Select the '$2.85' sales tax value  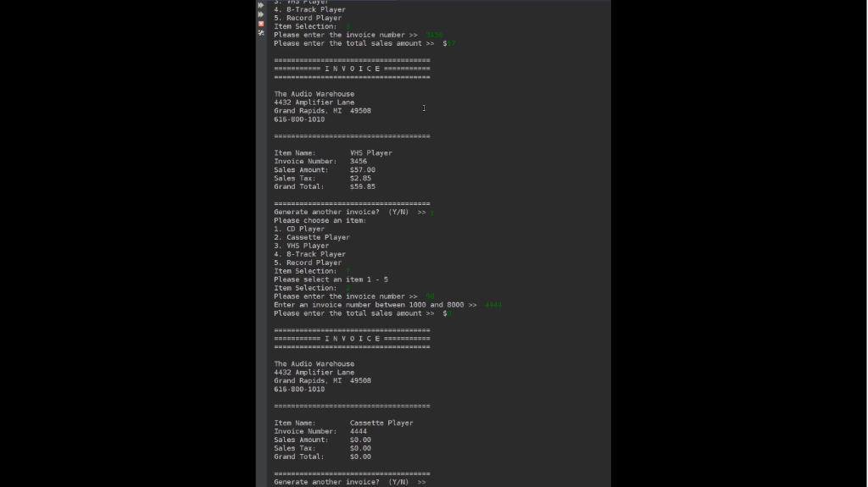click(x=360, y=178)
